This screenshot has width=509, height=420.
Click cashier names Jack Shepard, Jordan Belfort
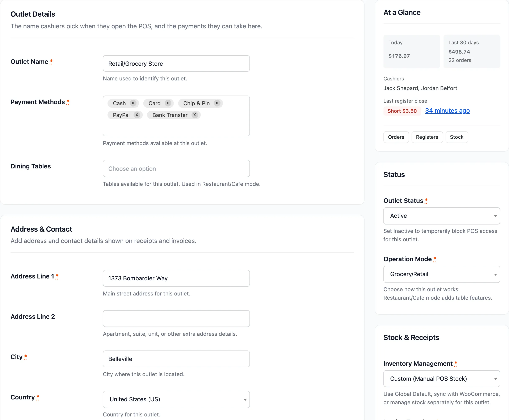point(420,88)
